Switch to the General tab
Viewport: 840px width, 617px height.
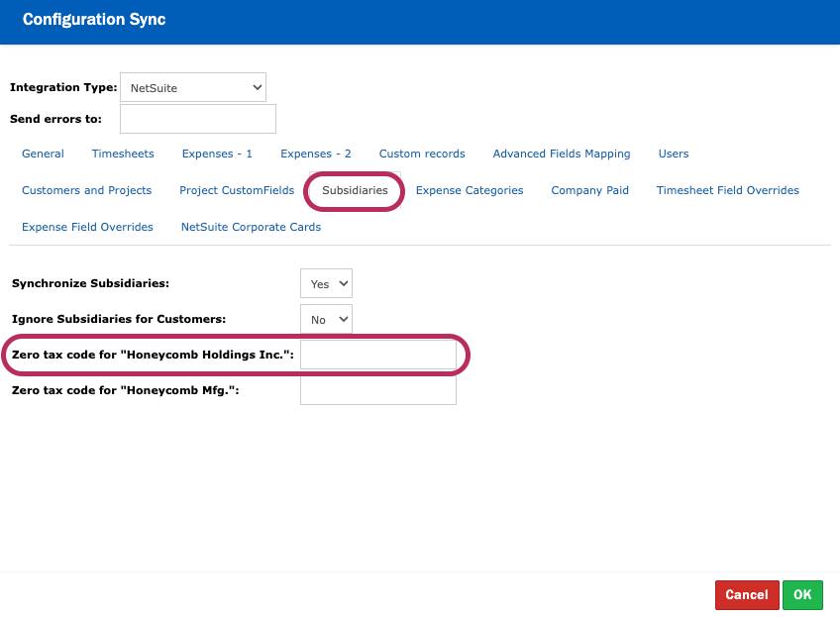[43, 154]
